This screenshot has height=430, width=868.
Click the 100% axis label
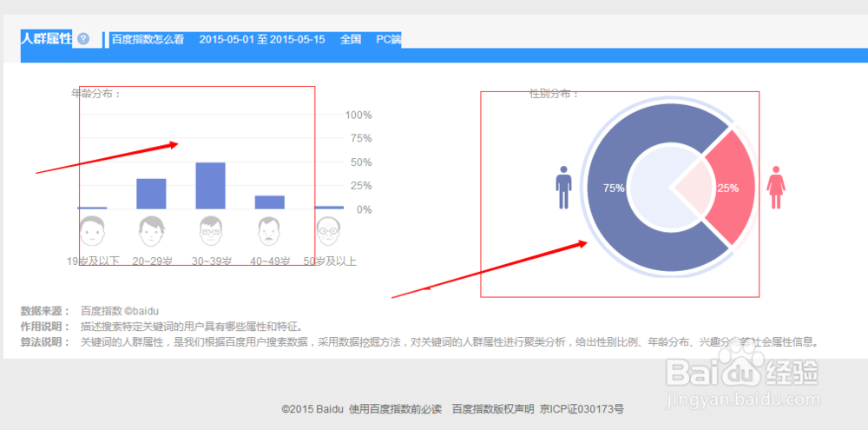pyautogui.click(x=358, y=116)
